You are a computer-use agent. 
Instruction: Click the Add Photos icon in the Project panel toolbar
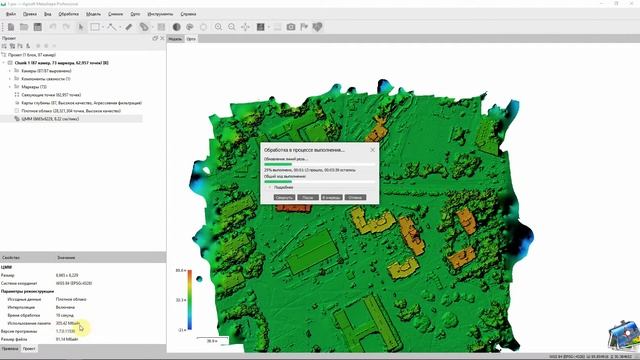(x=12, y=46)
